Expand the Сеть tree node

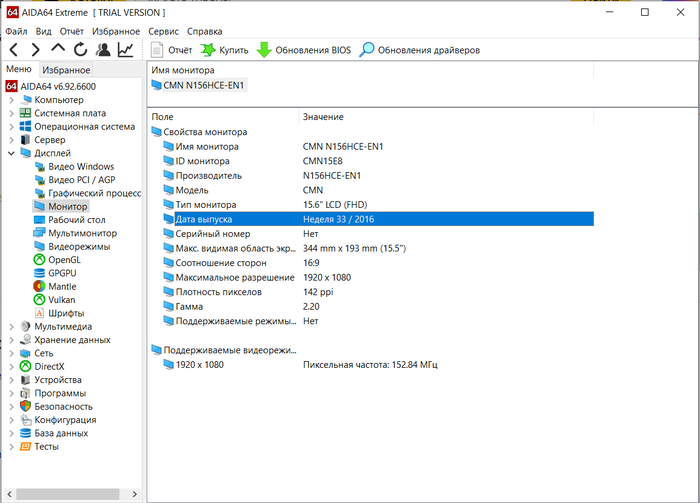(x=12, y=353)
